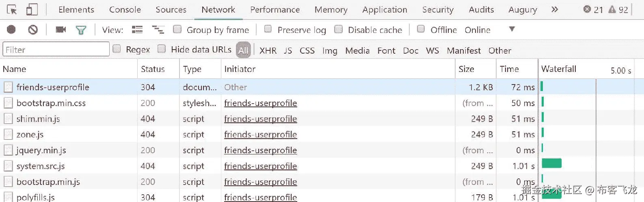Image resolution: width=644 pixels, height=202 pixels.
Task: Toggle the green filter funnel icon
Action: coord(81,30)
